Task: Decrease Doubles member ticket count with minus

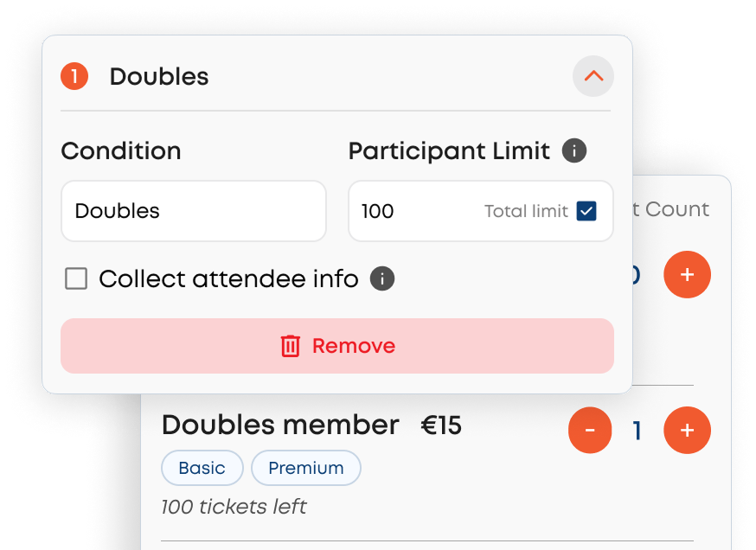Action: (x=590, y=430)
